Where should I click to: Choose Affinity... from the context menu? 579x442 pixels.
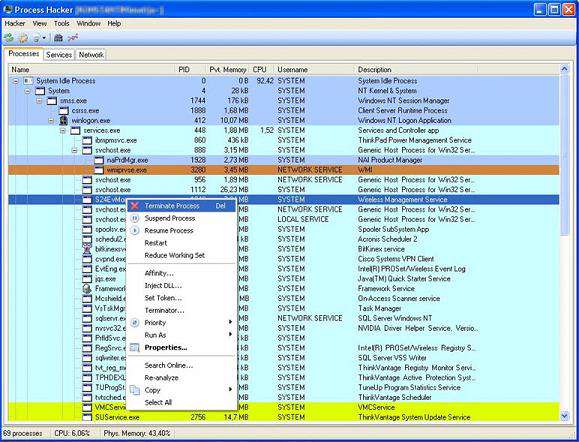[159, 273]
